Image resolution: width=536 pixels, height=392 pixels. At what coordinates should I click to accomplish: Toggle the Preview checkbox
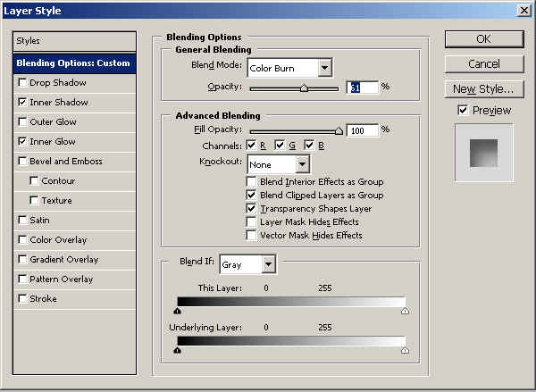(463, 110)
